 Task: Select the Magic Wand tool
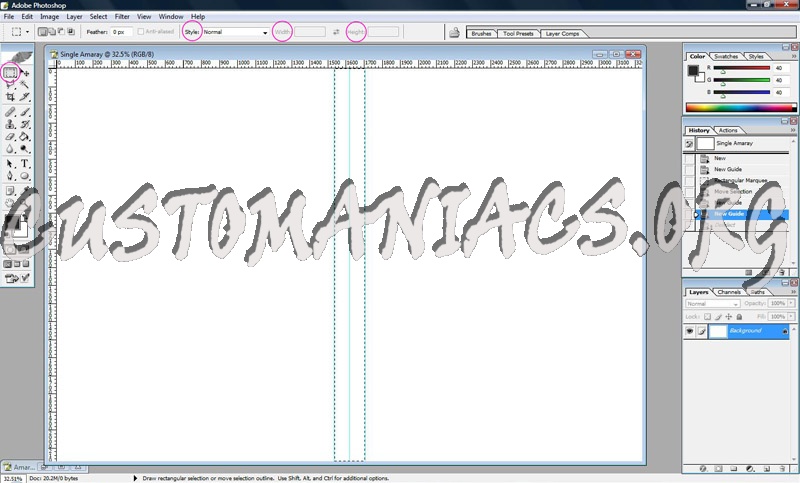pyautogui.click(x=25, y=85)
